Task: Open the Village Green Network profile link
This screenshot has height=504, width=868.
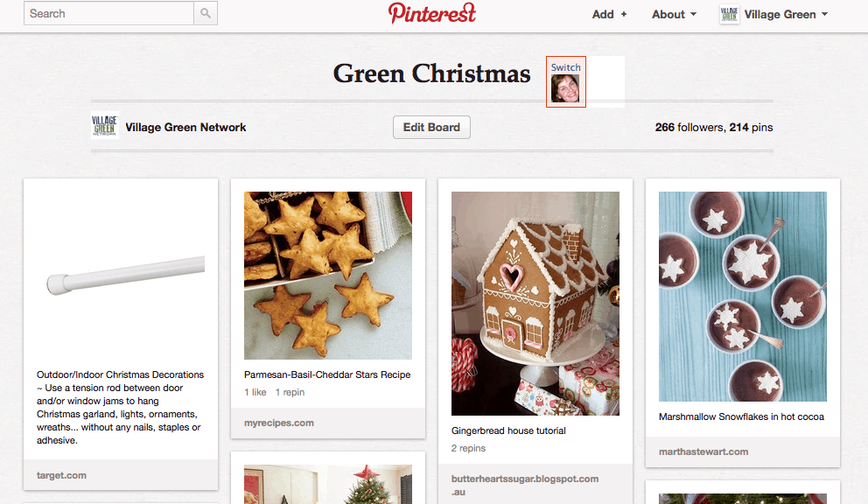Action: point(185,128)
